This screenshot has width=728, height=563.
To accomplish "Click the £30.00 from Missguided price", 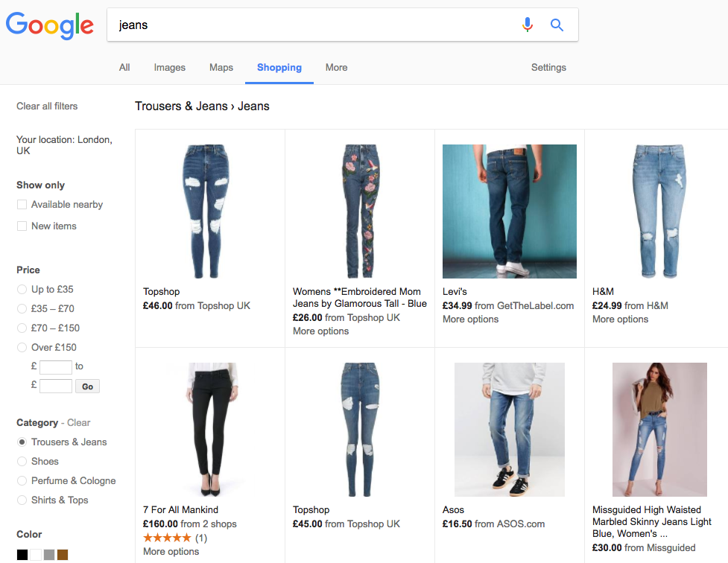I will (x=644, y=547).
